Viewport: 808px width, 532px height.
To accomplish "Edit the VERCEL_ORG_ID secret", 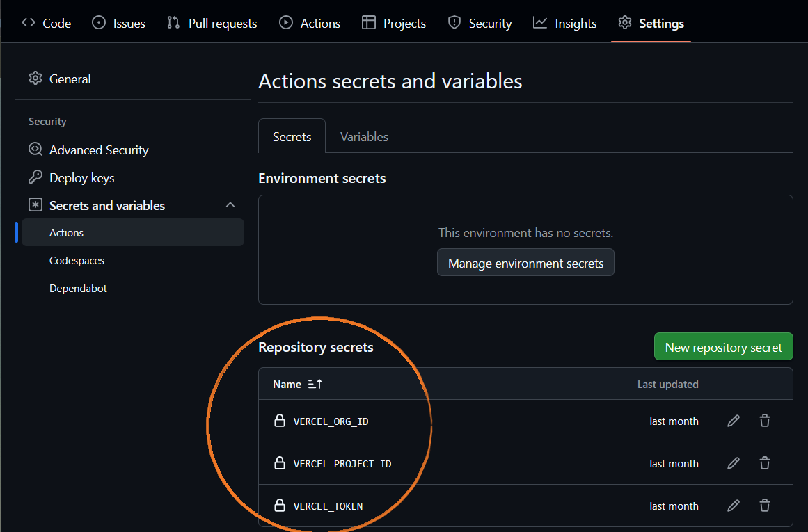I will (734, 421).
